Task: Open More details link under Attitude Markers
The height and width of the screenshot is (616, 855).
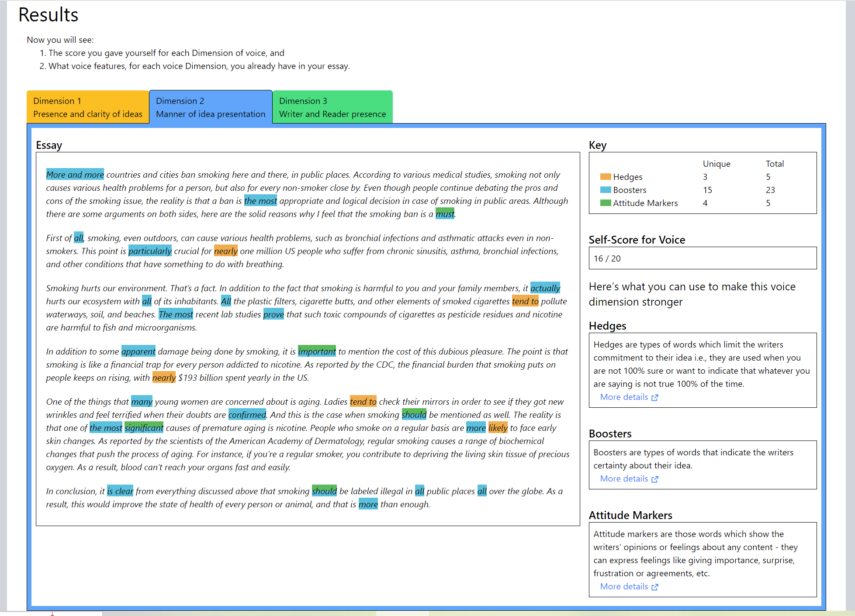Action: [x=624, y=586]
